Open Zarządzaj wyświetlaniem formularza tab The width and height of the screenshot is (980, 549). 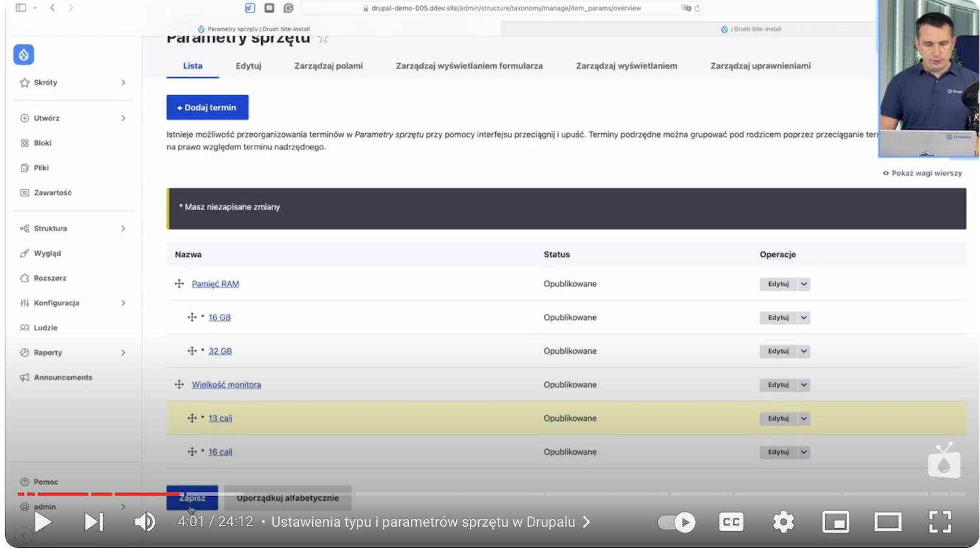[x=469, y=66]
